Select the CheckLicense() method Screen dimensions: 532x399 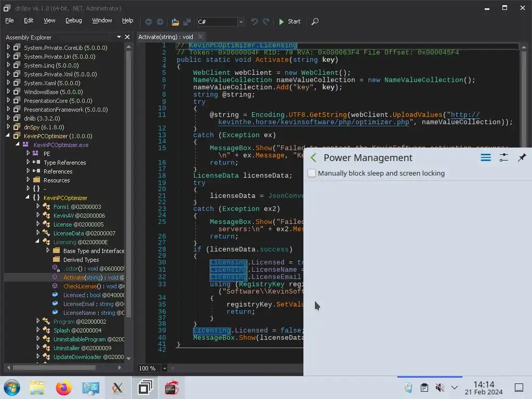[94, 286]
